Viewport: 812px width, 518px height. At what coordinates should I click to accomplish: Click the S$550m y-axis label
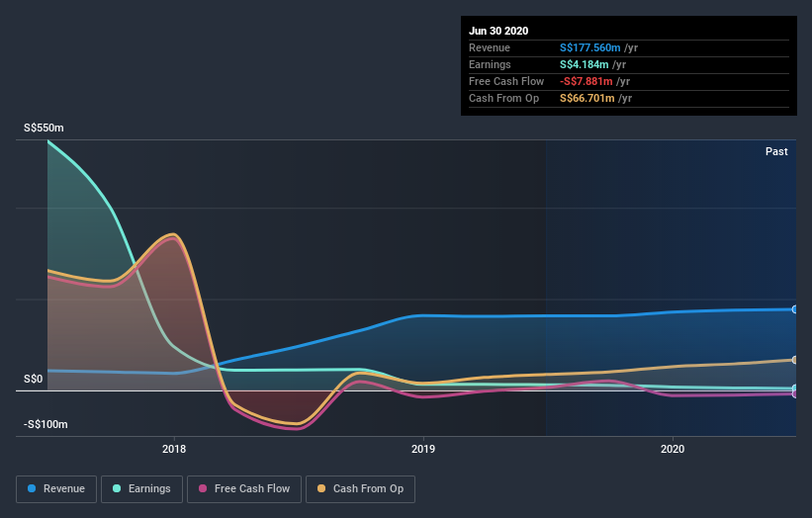44,128
